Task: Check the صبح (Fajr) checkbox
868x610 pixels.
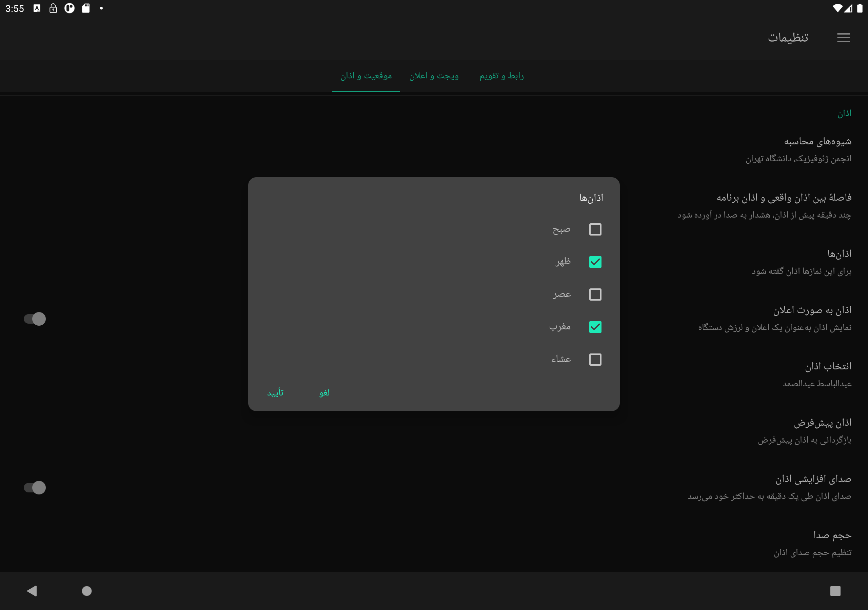Action: point(595,229)
